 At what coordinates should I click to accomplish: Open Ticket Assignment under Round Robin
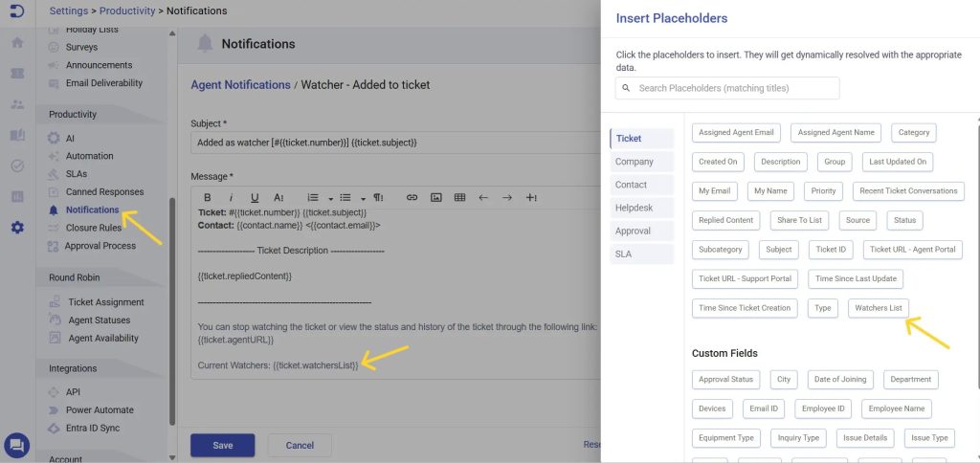(105, 302)
